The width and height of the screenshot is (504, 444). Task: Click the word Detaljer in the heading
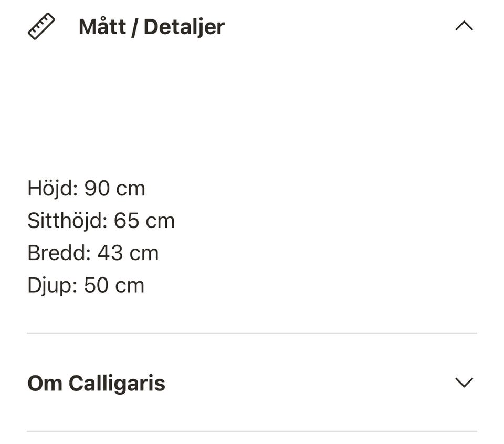184,27
